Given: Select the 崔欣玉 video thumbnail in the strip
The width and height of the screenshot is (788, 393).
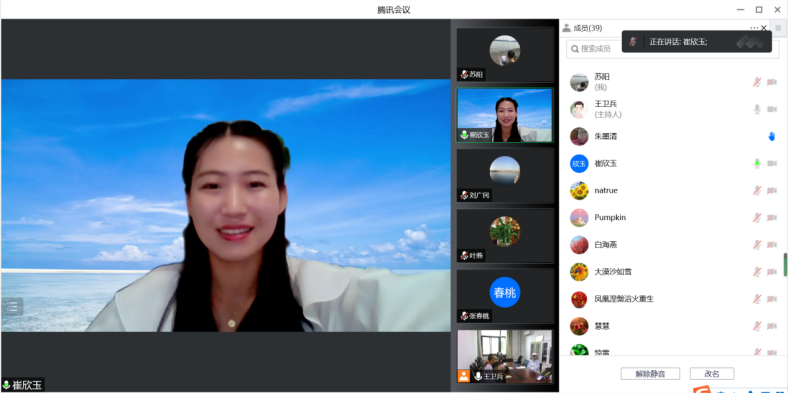Looking at the screenshot, I should (505, 115).
